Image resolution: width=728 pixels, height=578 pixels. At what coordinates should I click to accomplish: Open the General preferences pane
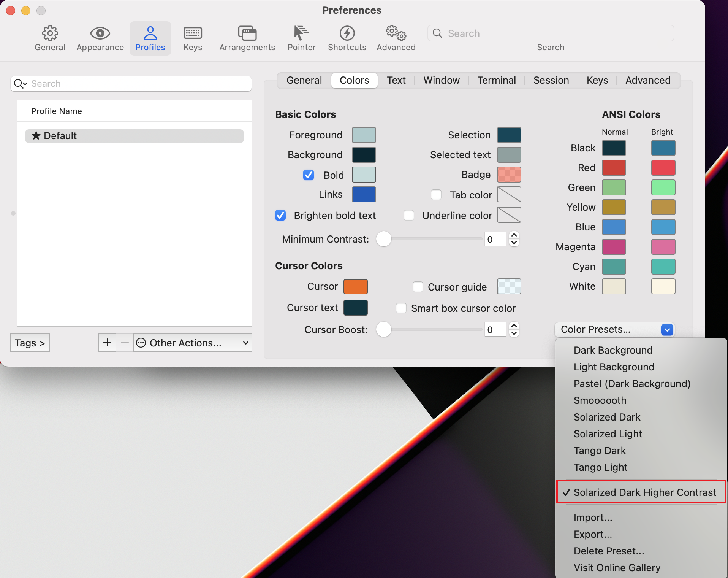[x=50, y=38]
